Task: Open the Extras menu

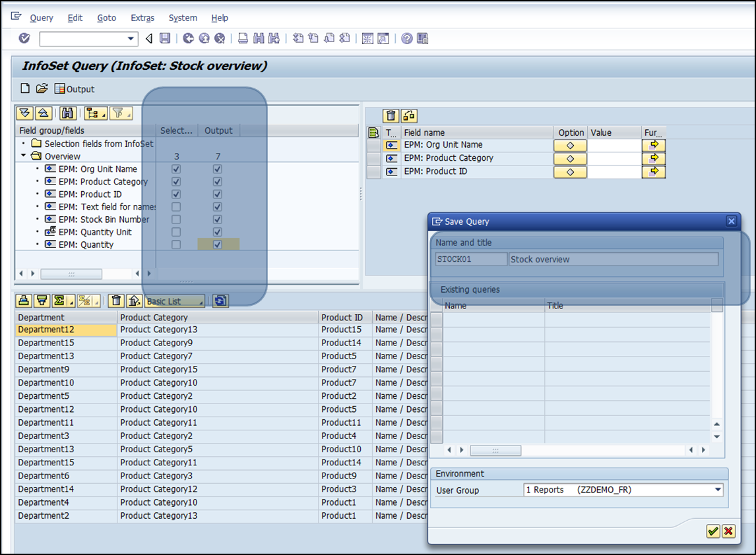Action: click(142, 18)
